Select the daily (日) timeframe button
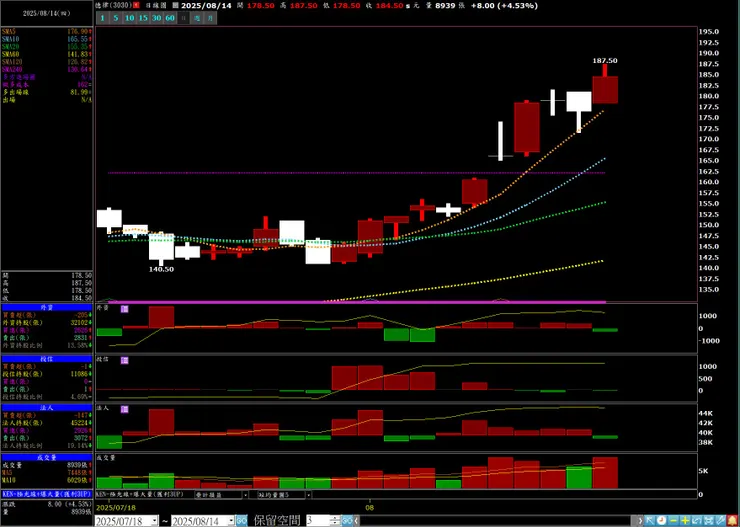 (x=184, y=18)
